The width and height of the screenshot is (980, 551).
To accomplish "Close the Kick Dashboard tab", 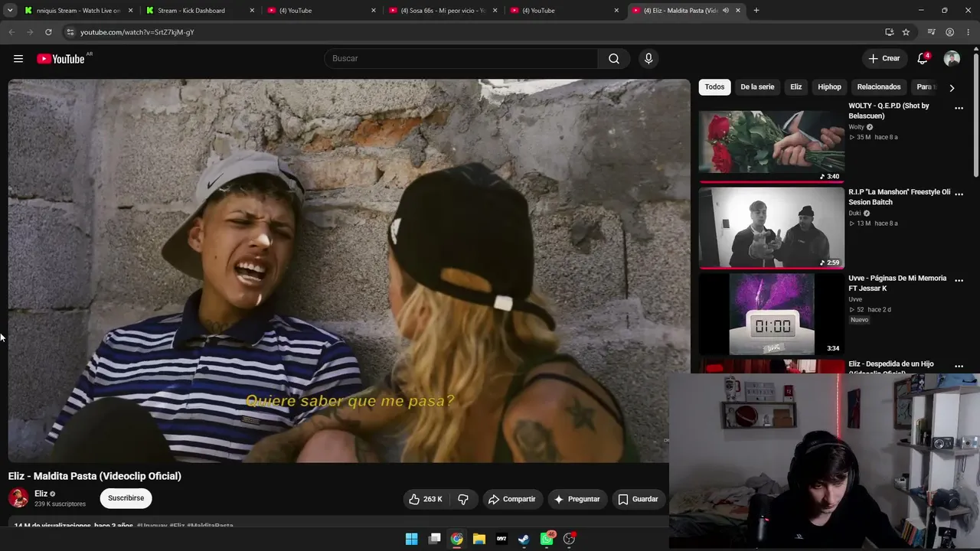I will coord(253,11).
